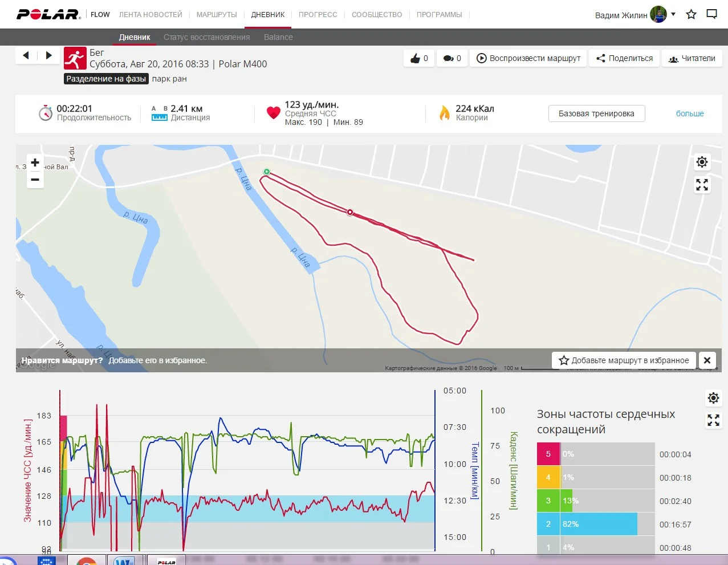Click the stopwatch duration icon
Image resolution: width=728 pixels, height=565 pixels.
tap(46, 112)
